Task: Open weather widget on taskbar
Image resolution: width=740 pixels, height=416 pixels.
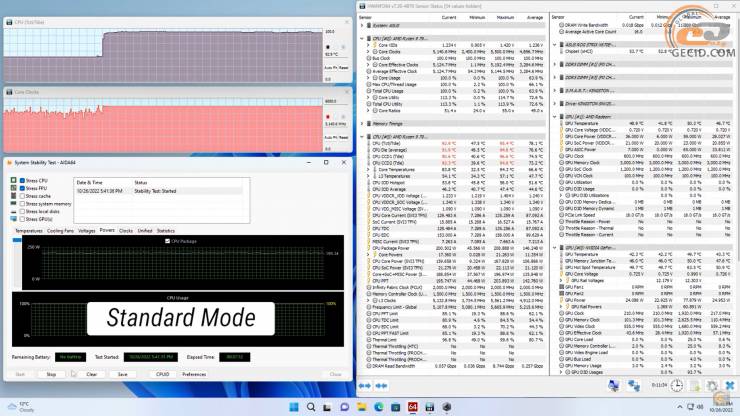Action: [21, 407]
